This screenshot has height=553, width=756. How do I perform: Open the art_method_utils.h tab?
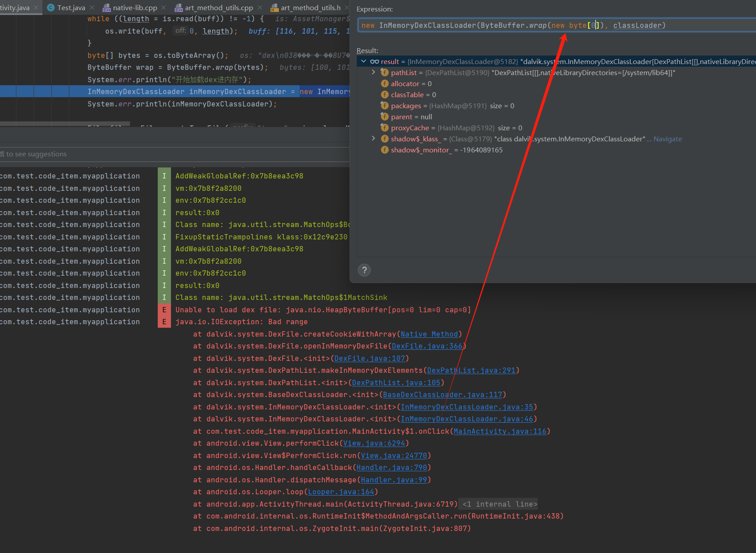coord(311,8)
